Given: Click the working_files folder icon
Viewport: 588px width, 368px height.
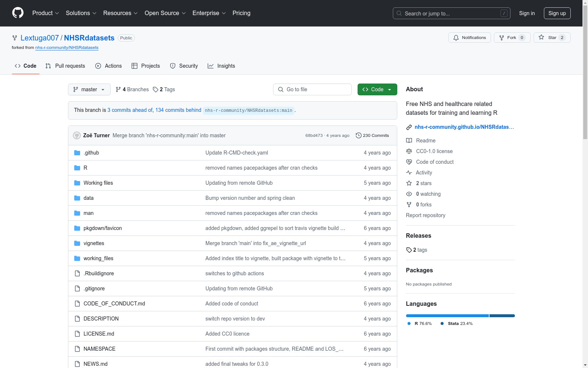Looking at the screenshot, I should coord(77,258).
